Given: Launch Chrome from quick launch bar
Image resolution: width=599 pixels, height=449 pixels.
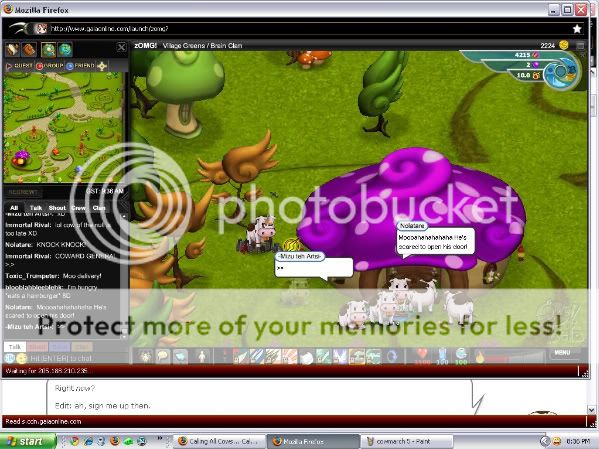Looking at the screenshot, I should click(74, 441).
